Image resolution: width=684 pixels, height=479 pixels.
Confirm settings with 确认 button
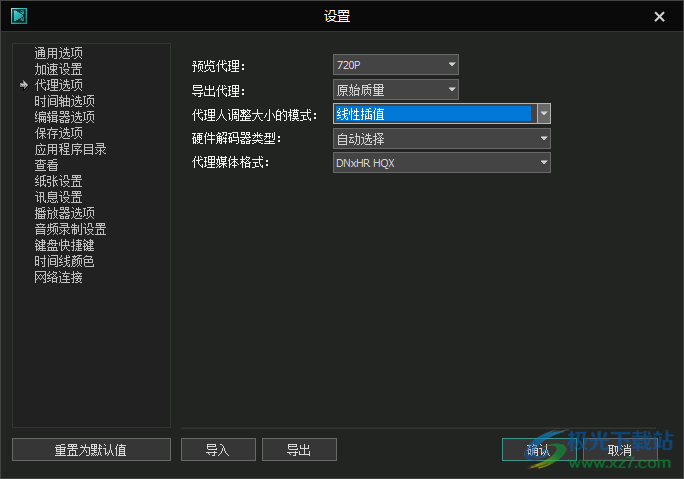tap(539, 450)
